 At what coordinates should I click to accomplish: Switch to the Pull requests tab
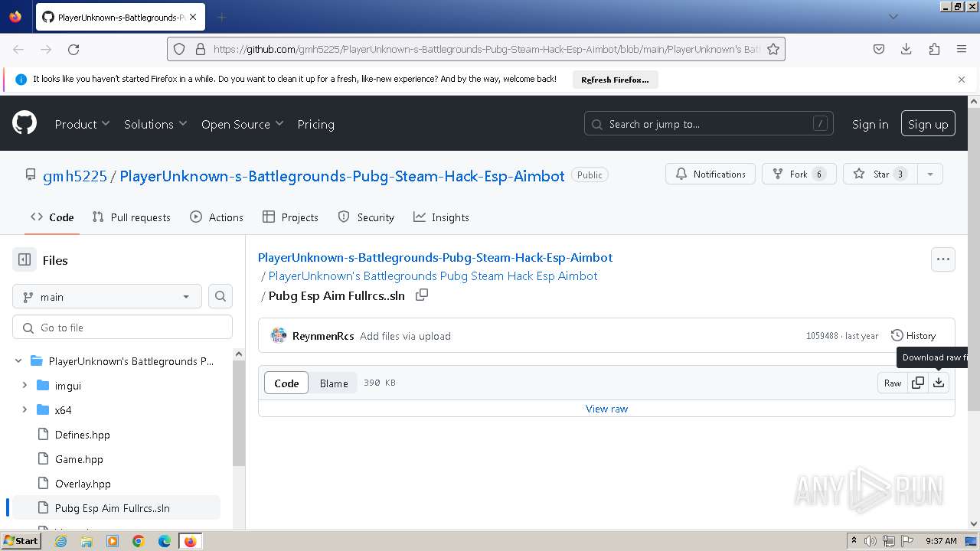point(131,217)
